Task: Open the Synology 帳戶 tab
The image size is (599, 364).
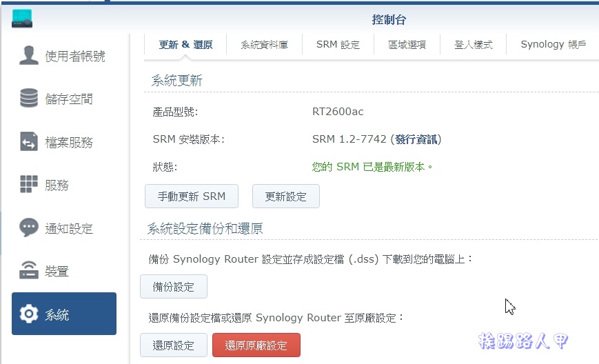Action: 553,45
